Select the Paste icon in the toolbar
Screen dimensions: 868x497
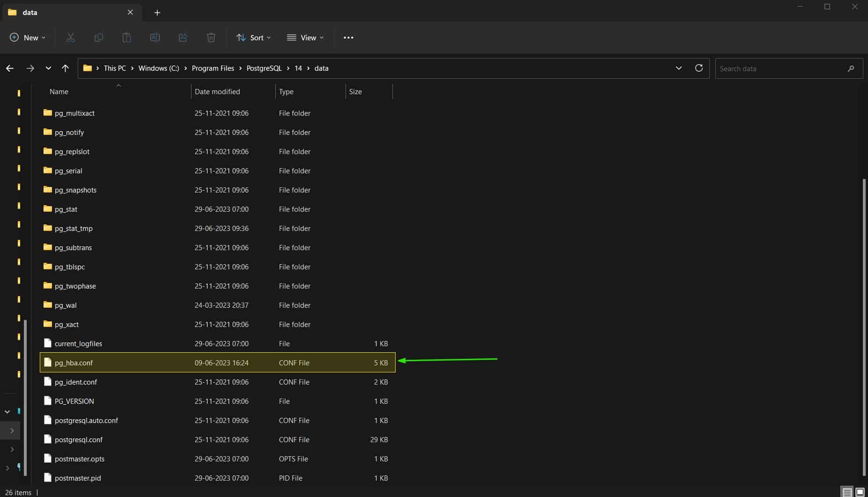(x=127, y=37)
